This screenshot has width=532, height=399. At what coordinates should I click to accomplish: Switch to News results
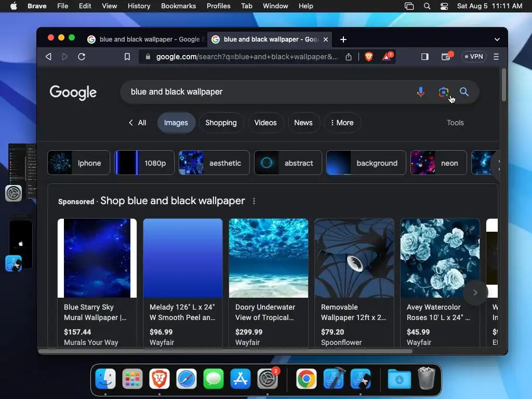point(303,123)
